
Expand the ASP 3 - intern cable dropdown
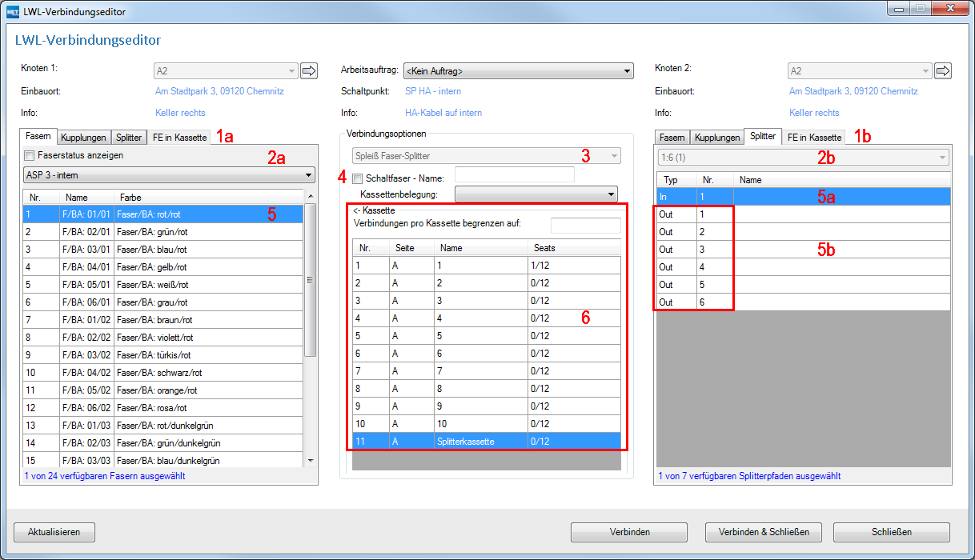pyautogui.click(x=170, y=174)
